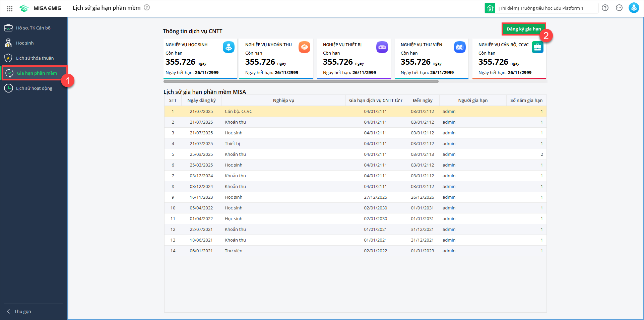The image size is (644, 320).
Task: Select Học sinh in the sidebar
Action: (x=25, y=43)
